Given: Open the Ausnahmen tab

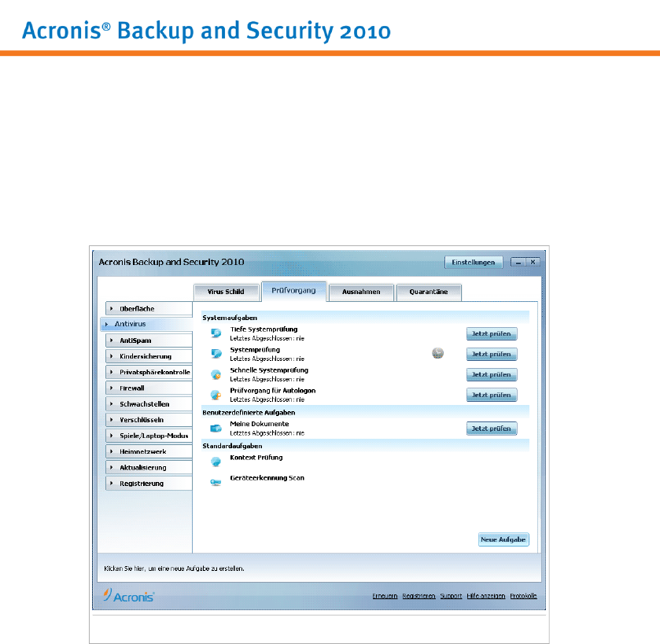Looking at the screenshot, I should coord(361,292).
